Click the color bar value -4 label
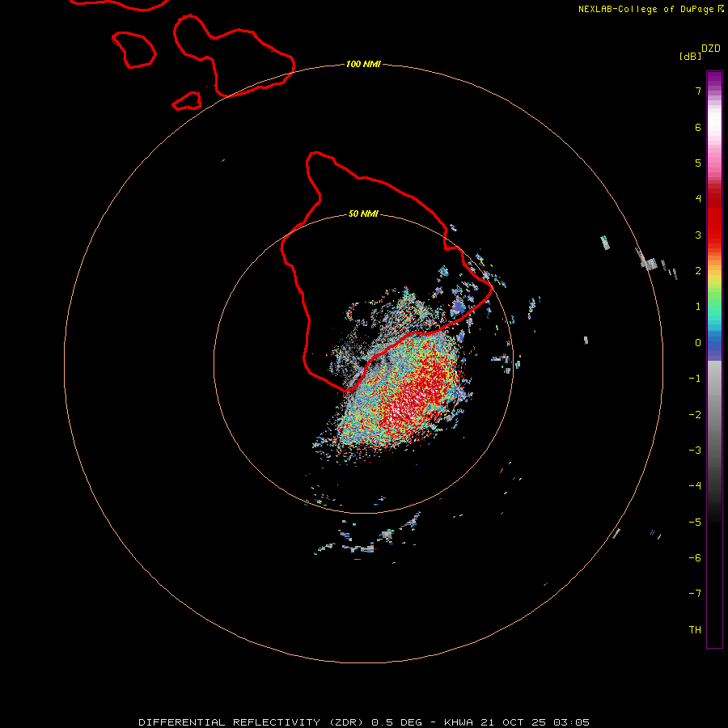Viewport: 728px width, 728px height. (695, 485)
